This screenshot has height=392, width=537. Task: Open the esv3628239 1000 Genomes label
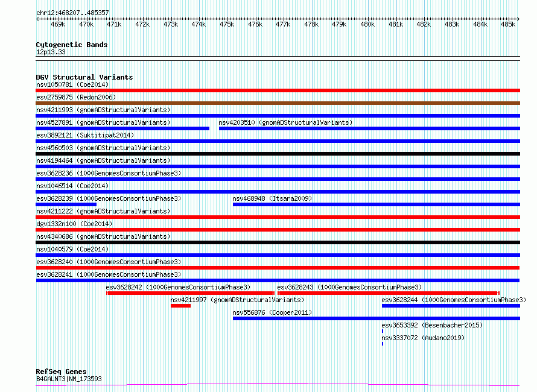109,198
